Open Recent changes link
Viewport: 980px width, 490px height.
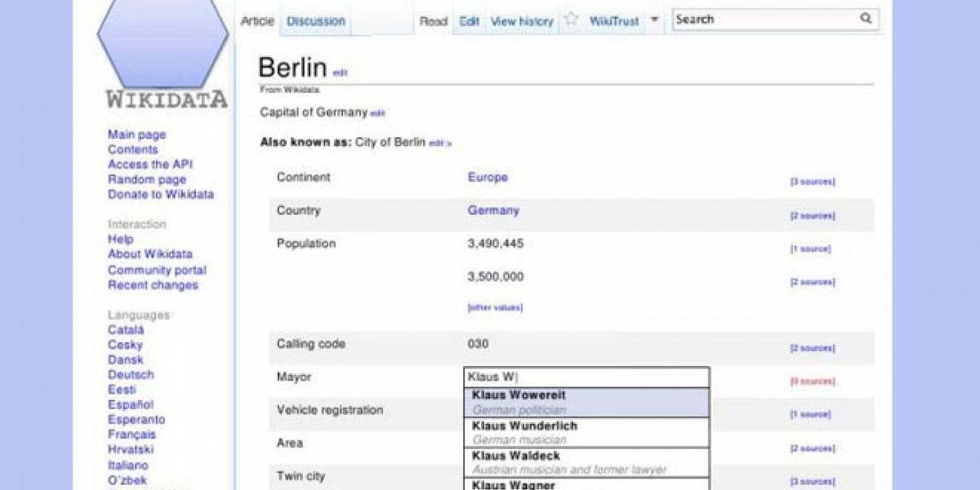pyautogui.click(x=153, y=285)
